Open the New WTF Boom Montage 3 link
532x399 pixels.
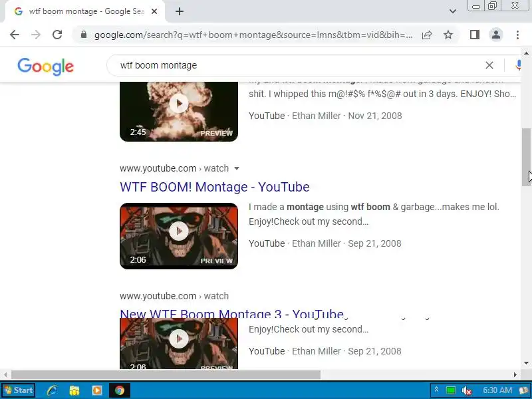pyautogui.click(x=231, y=314)
